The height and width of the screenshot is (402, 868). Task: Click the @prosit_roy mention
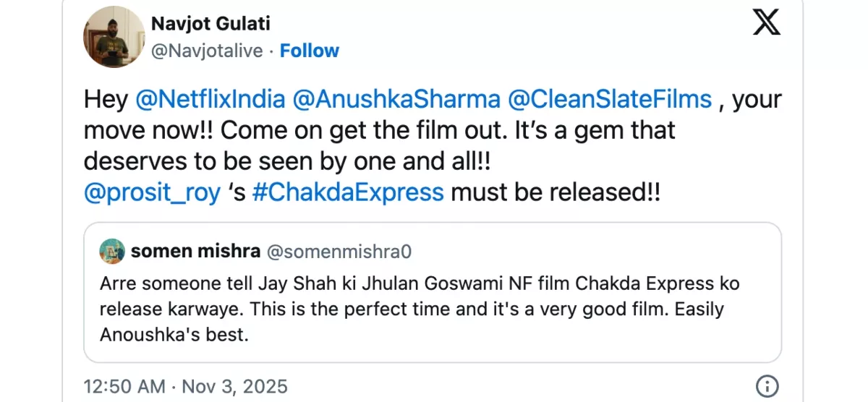coord(153,193)
